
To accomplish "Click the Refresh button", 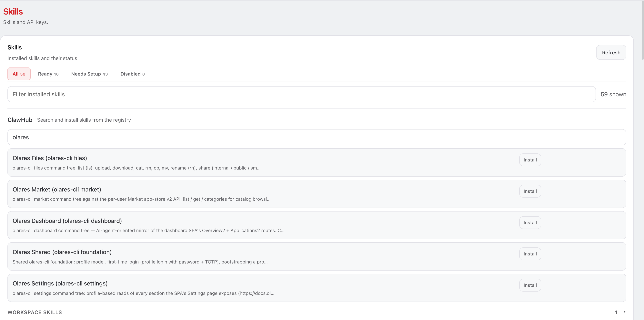I will [611, 53].
